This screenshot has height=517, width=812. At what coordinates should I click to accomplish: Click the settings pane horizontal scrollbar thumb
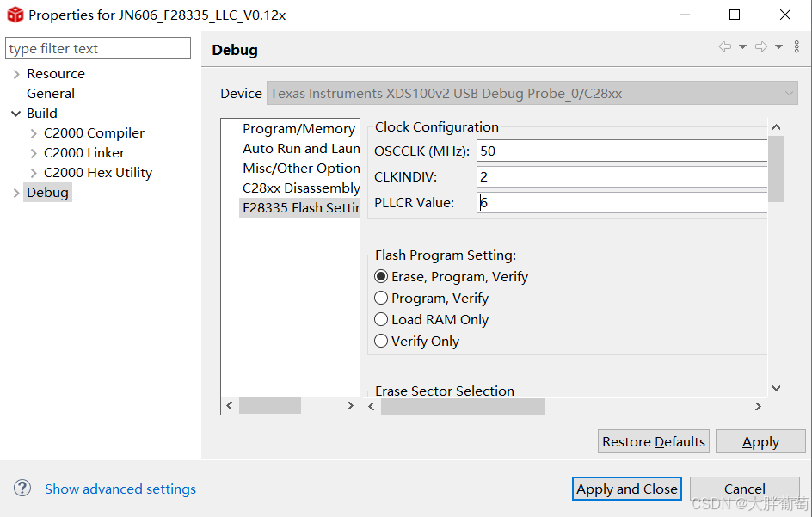tap(463, 407)
